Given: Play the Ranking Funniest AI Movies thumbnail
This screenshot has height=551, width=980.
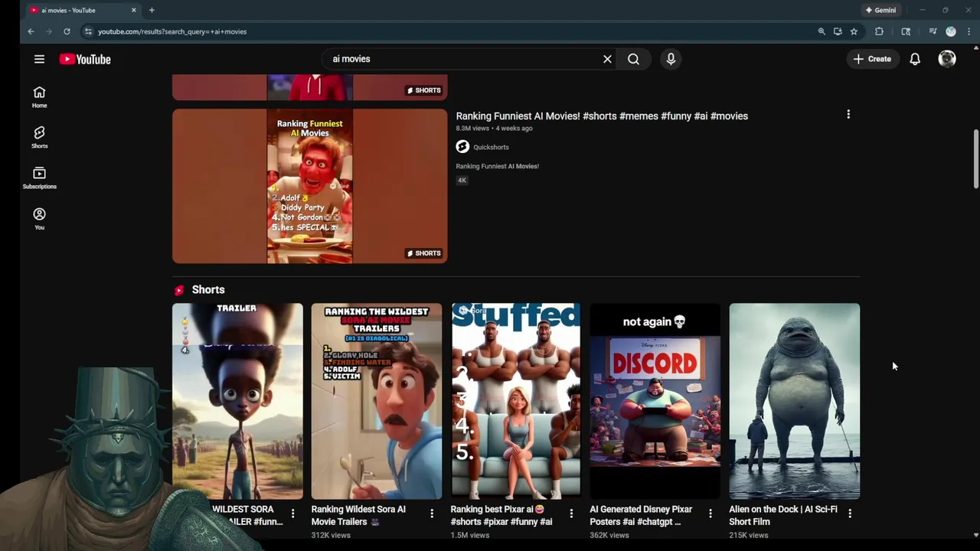Looking at the screenshot, I should coord(309,186).
